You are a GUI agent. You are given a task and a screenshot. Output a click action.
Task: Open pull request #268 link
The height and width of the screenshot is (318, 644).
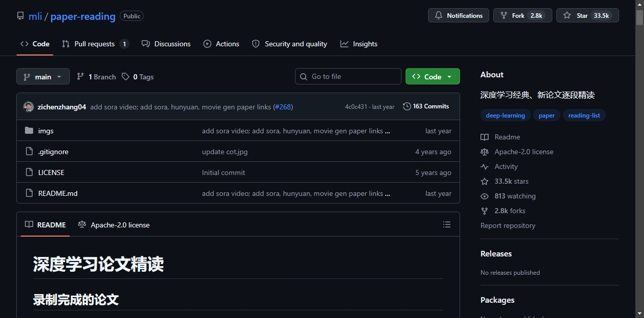[x=283, y=107]
